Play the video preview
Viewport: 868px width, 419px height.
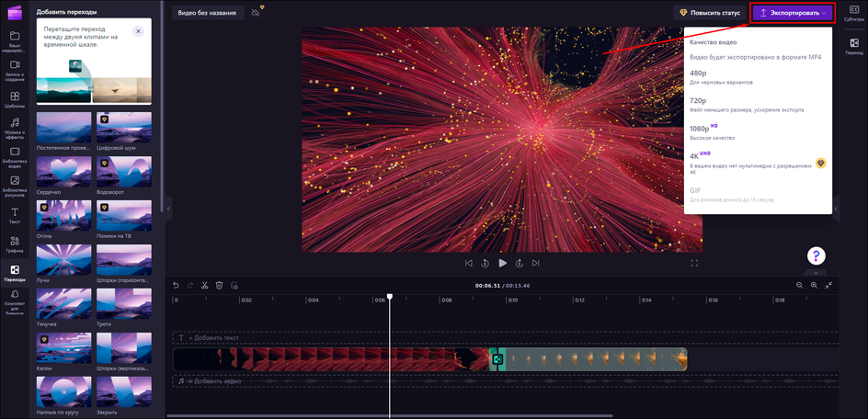(503, 264)
